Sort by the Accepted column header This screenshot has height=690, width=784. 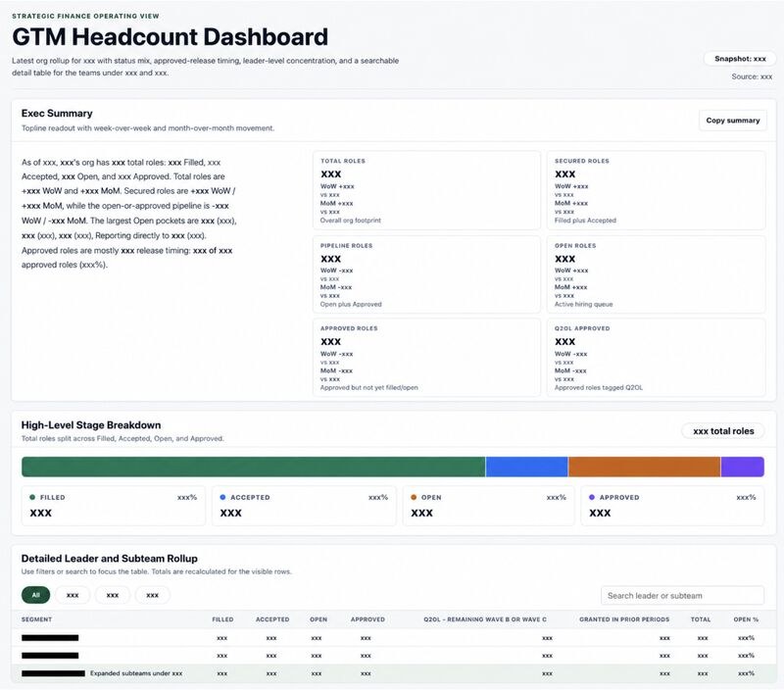[272, 619]
